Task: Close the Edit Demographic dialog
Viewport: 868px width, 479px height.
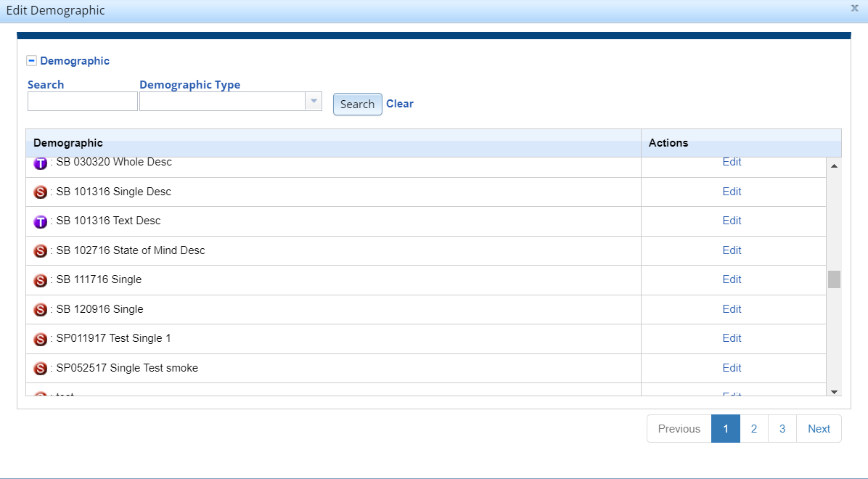Action: pyautogui.click(x=854, y=8)
